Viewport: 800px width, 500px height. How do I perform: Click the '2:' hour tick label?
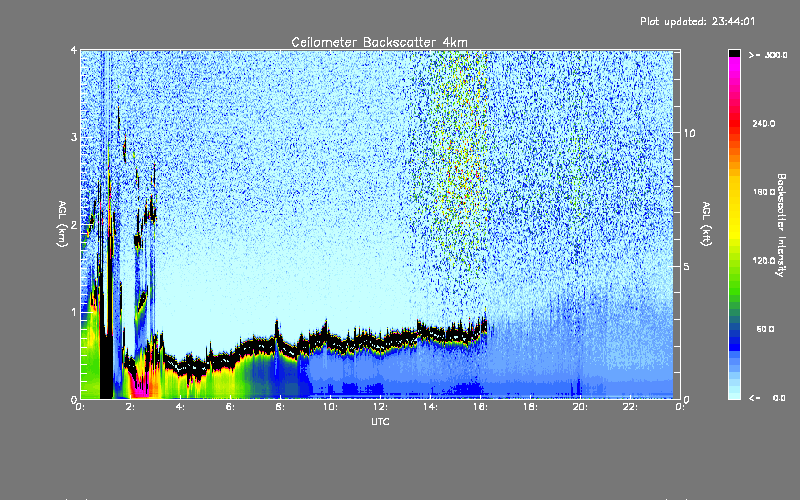pos(131,407)
